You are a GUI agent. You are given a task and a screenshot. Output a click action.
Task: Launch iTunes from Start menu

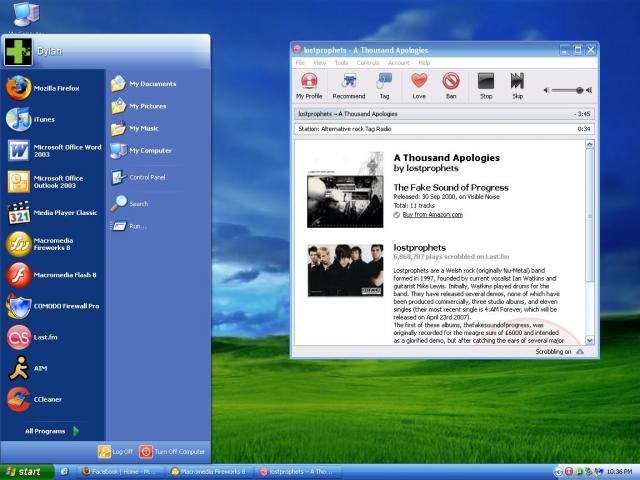pos(53,119)
